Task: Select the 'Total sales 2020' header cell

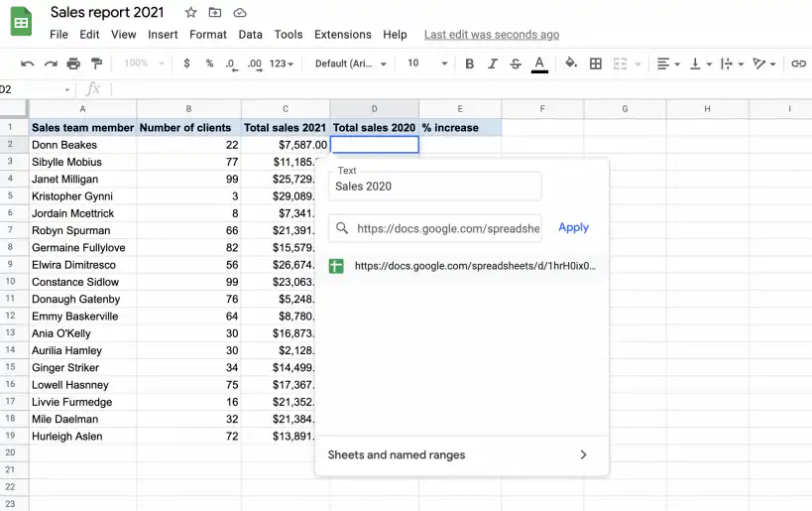Action: click(374, 127)
